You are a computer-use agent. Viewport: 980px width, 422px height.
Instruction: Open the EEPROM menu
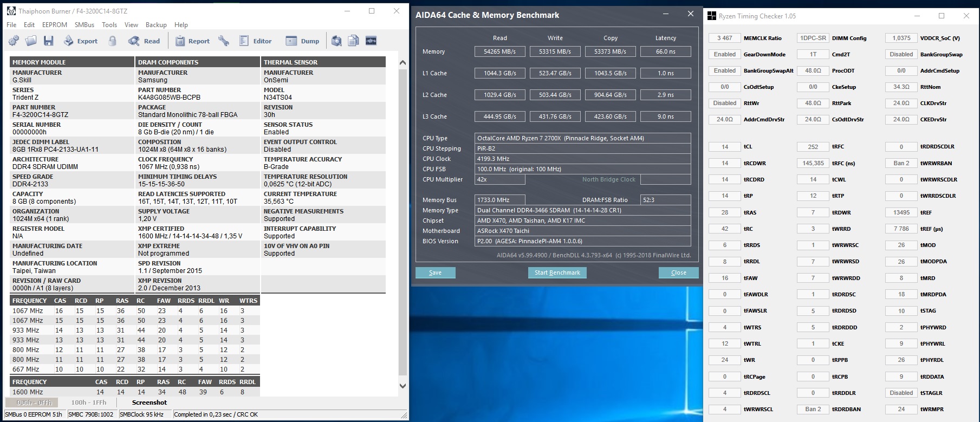click(55, 25)
